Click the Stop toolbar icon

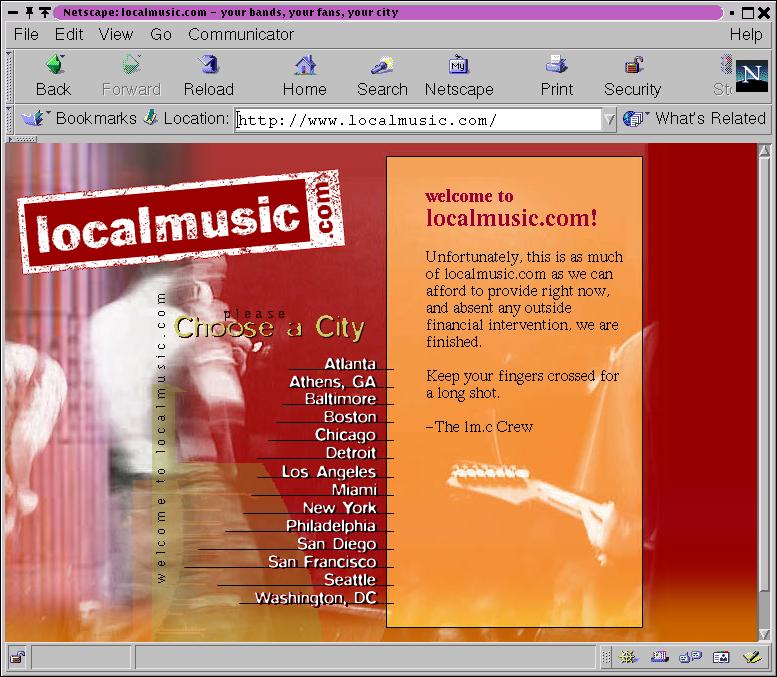tap(726, 65)
